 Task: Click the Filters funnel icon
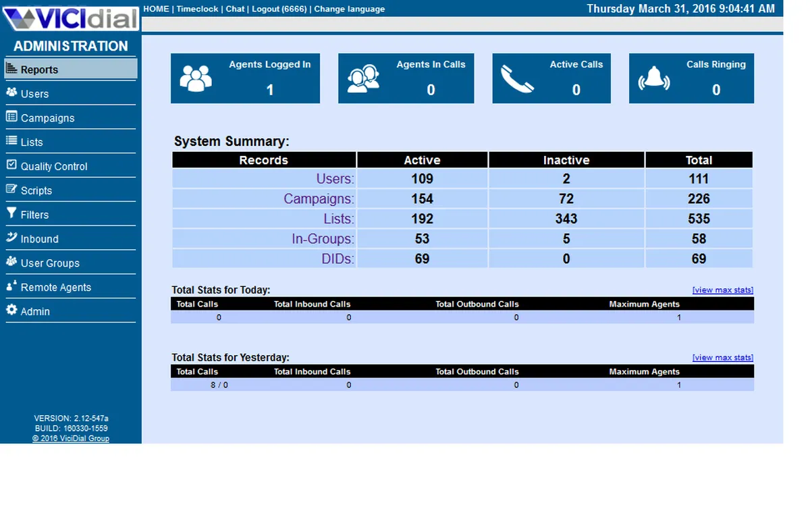tap(11, 213)
